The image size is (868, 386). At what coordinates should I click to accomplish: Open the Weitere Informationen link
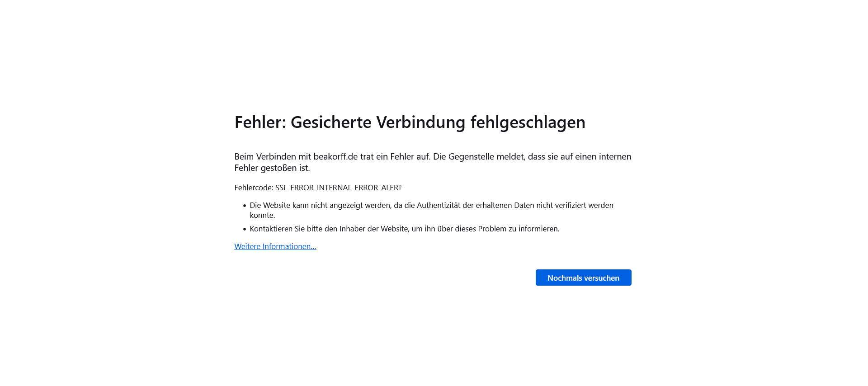(275, 246)
